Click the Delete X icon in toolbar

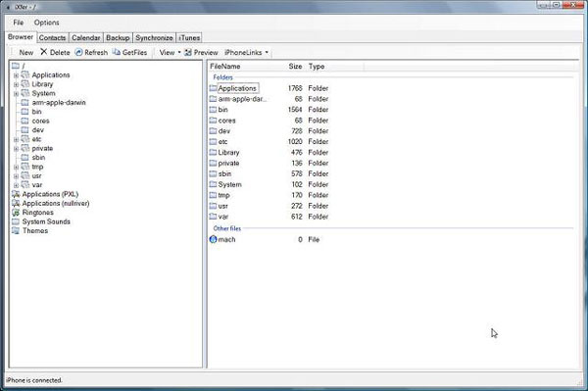click(44, 52)
